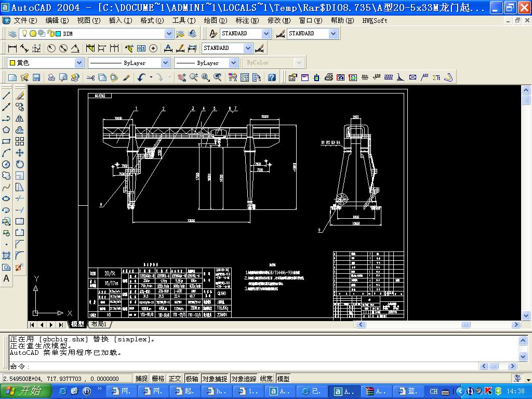
Task: Toggle 线宽 lineweight display button
Action: 267,379
